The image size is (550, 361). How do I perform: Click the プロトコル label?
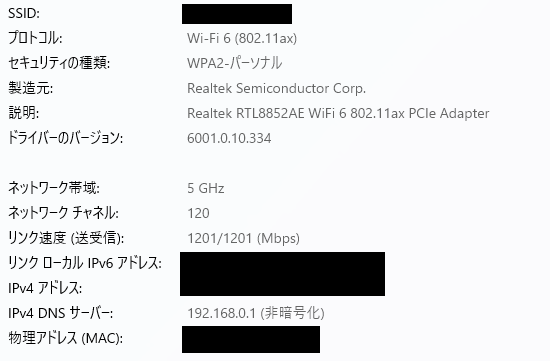pos(35,38)
